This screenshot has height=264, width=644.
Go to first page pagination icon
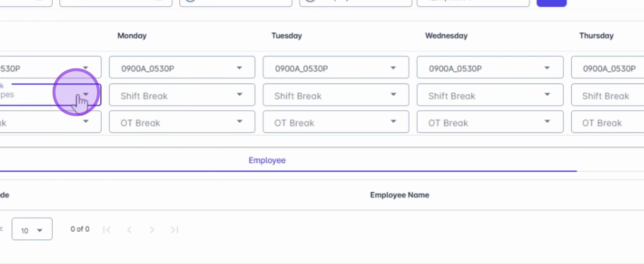point(107,230)
